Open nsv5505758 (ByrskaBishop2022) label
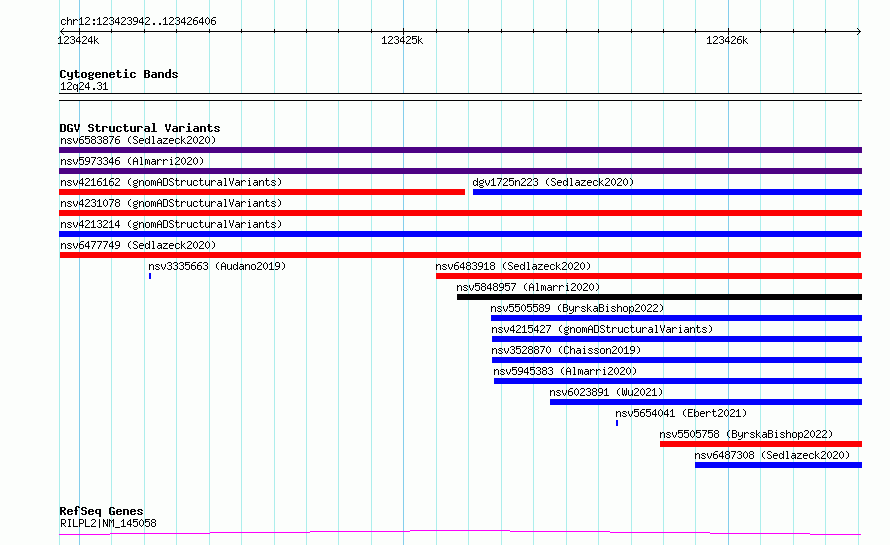This screenshot has width=890, height=545. pos(746,434)
